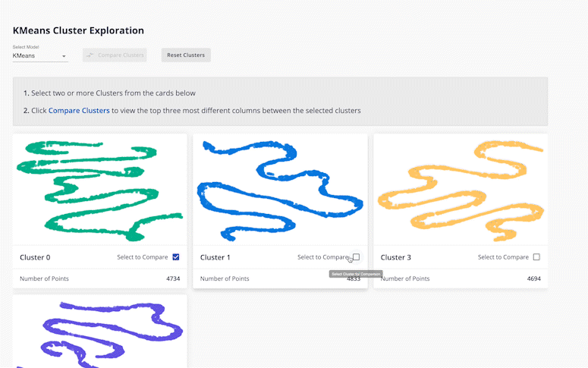Screen dimensions: 588x368
Task: Click the Cluster 1 card title
Action: coord(215,258)
